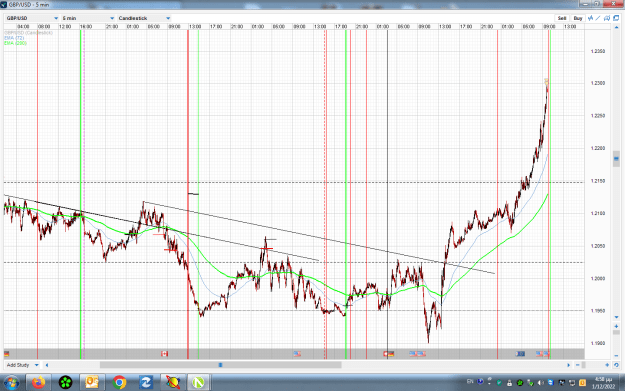Image resolution: width=625 pixels, height=391 pixels.
Task: Select the draw trend line tool
Action: [598, 18]
